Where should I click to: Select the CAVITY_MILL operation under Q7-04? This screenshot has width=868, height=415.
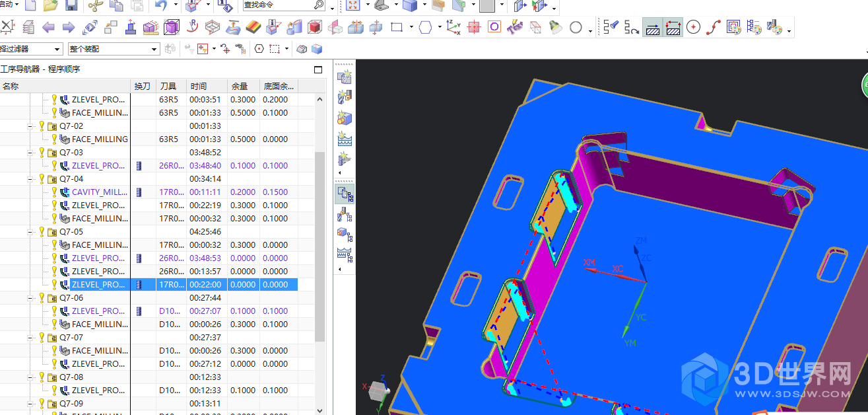pyautogui.click(x=99, y=192)
